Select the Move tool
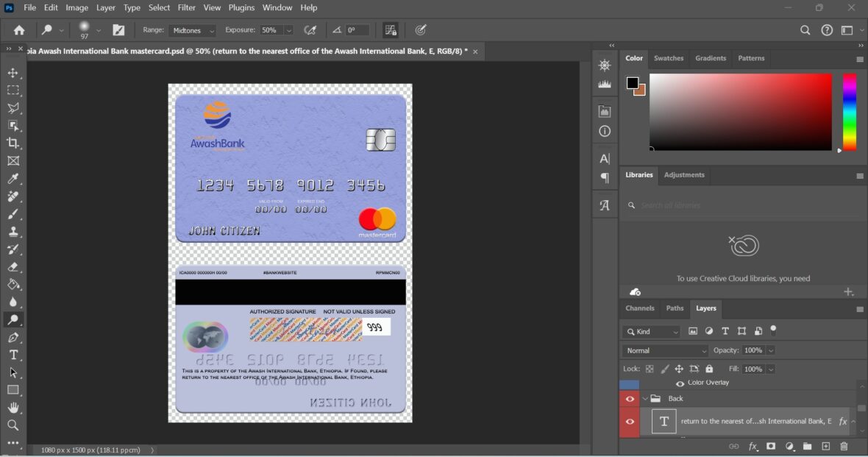This screenshot has width=868, height=457. (x=13, y=73)
